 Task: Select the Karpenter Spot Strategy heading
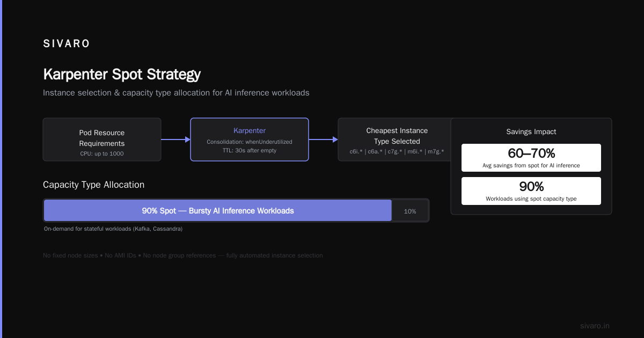122,74
